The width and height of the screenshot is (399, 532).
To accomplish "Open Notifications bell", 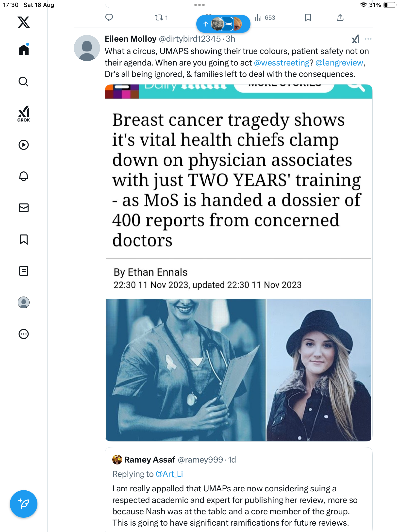I will [x=24, y=176].
